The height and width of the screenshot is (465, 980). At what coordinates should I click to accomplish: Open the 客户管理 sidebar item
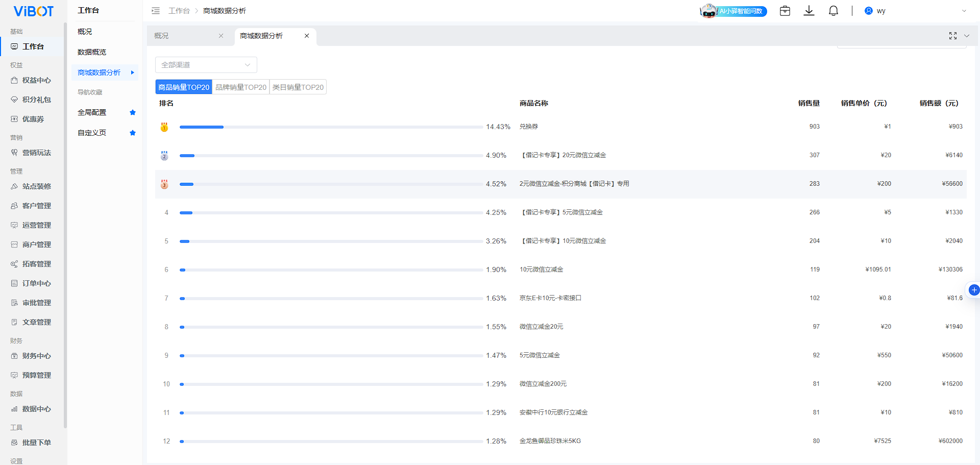(32, 206)
